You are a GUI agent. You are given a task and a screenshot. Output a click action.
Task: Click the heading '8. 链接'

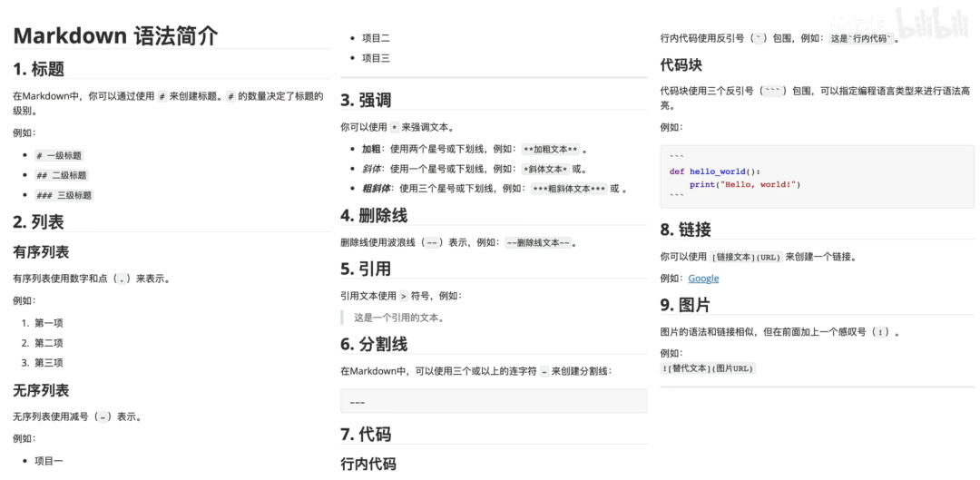(686, 230)
